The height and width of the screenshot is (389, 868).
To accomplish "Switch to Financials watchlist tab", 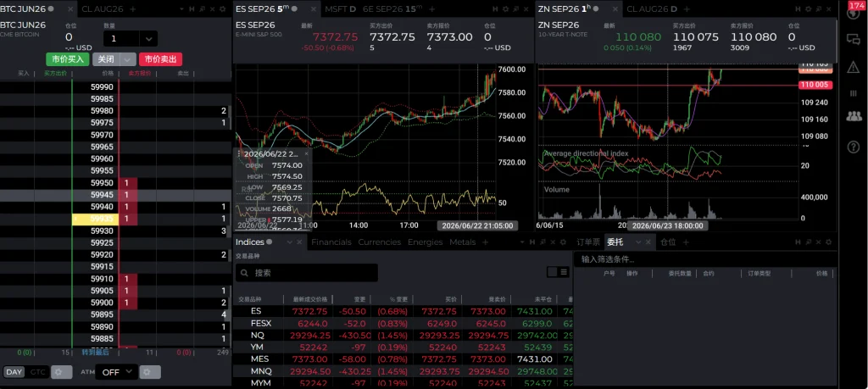I will (331, 242).
